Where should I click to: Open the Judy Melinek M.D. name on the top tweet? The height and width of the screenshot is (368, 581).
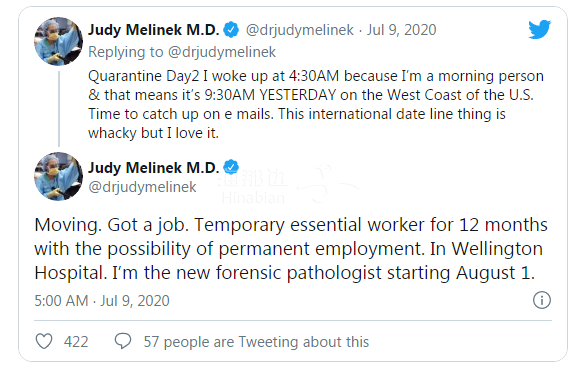click(x=153, y=30)
